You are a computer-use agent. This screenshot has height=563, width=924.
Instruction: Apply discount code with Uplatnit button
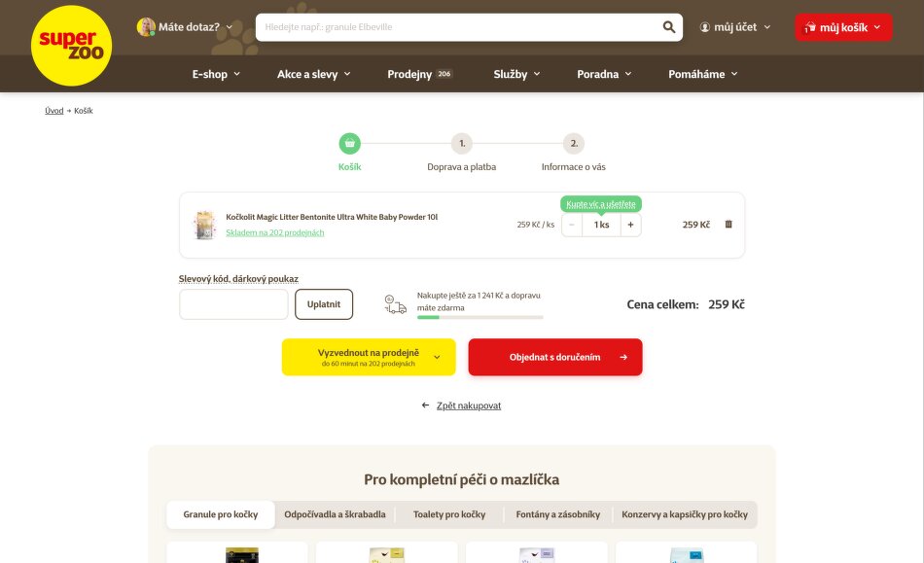[324, 304]
